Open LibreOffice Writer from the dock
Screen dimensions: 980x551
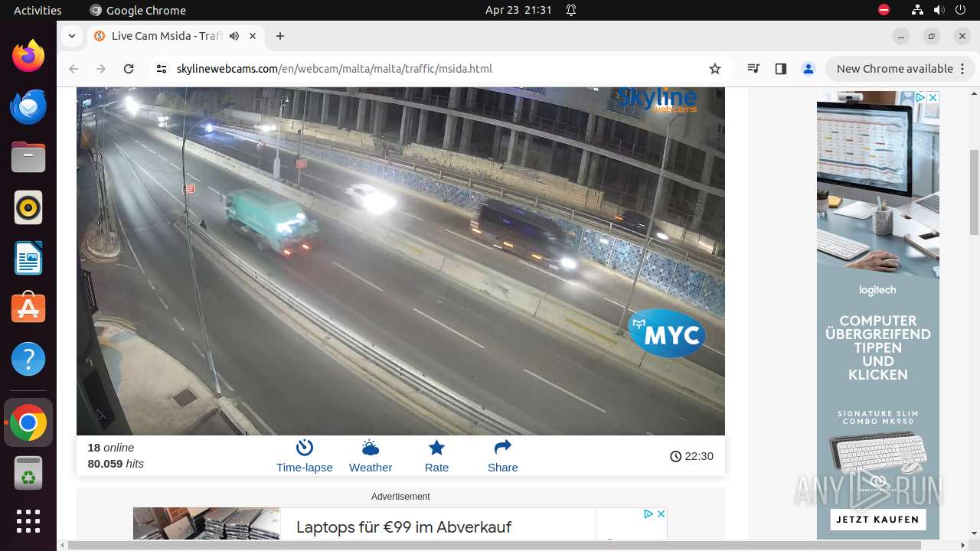(x=28, y=258)
